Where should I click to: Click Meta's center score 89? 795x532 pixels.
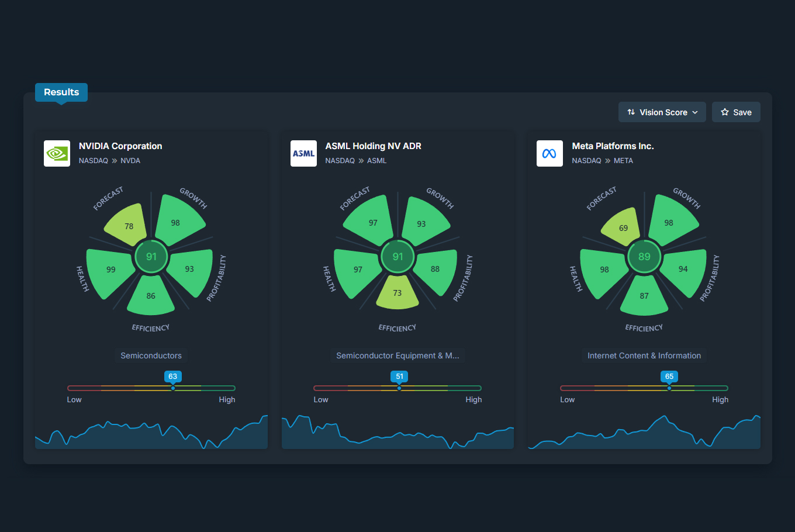coord(644,257)
